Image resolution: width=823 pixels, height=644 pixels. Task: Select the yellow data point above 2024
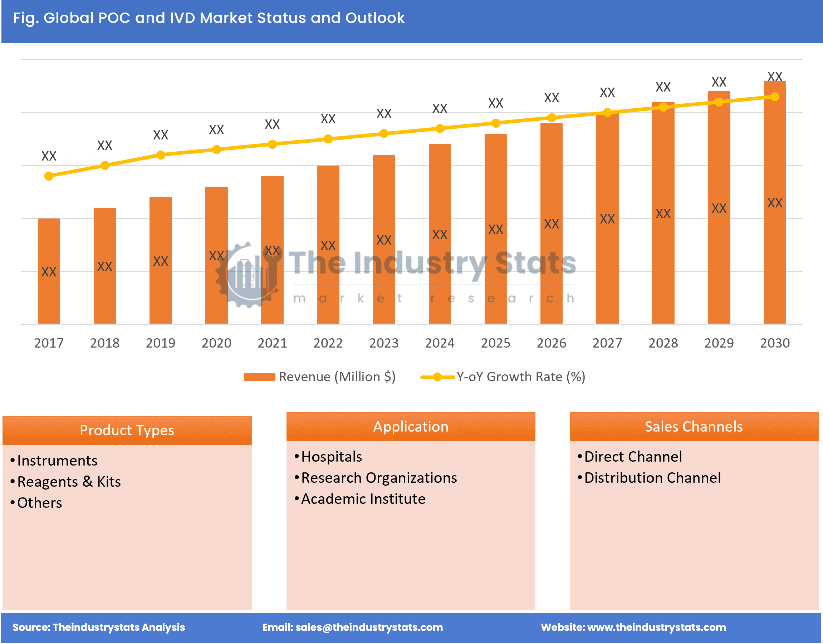point(440,129)
